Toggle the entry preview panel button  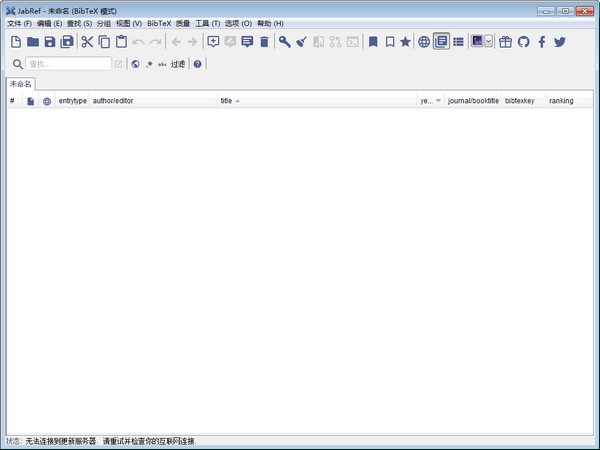pos(441,42)
